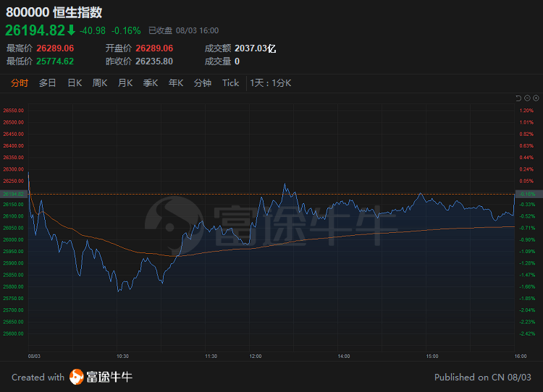The width and height of the screenshot is (543, 392).
Task: Click the 最高价 value 26289.06
Action: coord(55,48)
